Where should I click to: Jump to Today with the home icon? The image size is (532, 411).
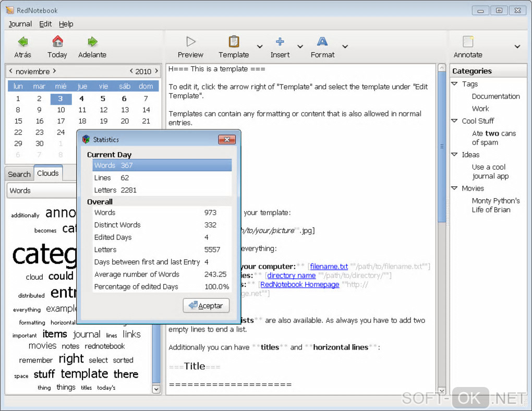point(57,41)
